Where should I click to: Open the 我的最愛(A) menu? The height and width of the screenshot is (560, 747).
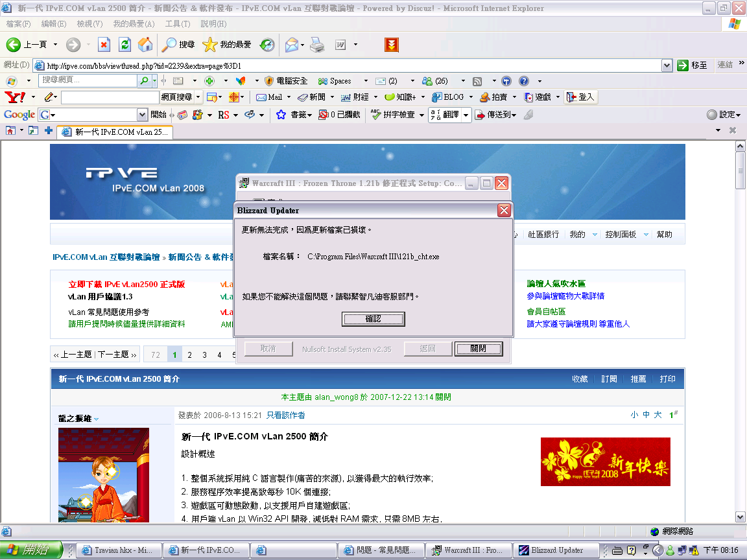(134, 24)
